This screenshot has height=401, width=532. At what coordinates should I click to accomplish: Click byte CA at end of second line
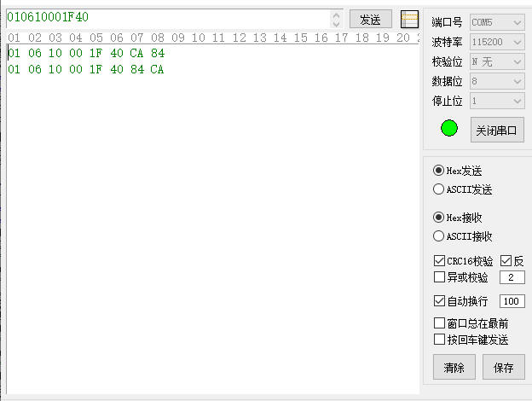pos(157,69)
